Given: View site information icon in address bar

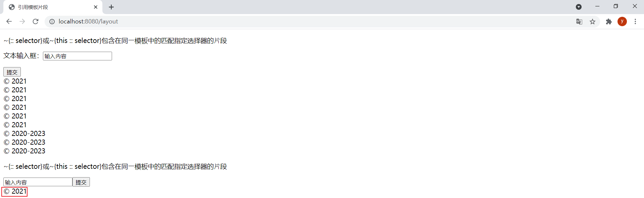Looking at the screenshot, I should pos(52,21).
